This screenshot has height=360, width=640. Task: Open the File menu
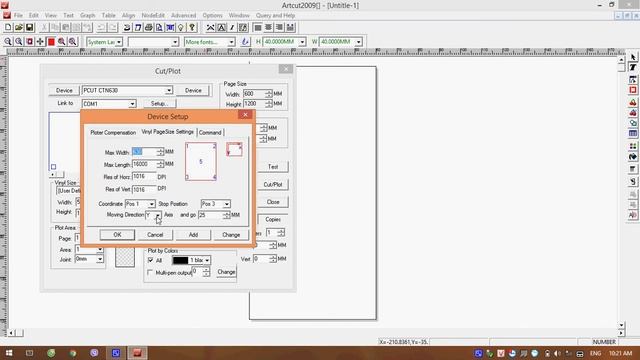[18, 16]
